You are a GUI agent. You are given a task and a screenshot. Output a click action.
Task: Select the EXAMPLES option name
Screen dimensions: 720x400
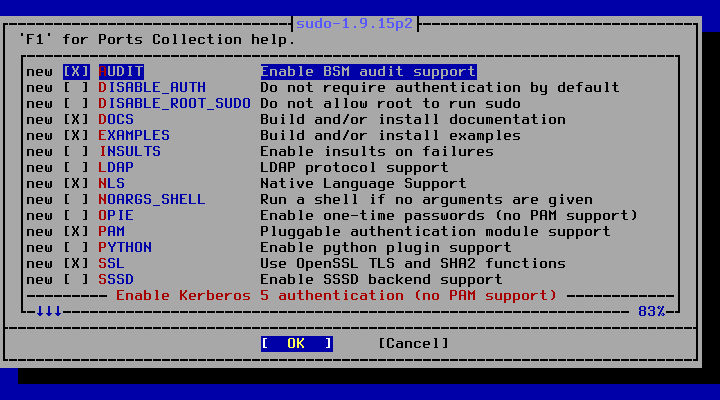coord(134,136)
